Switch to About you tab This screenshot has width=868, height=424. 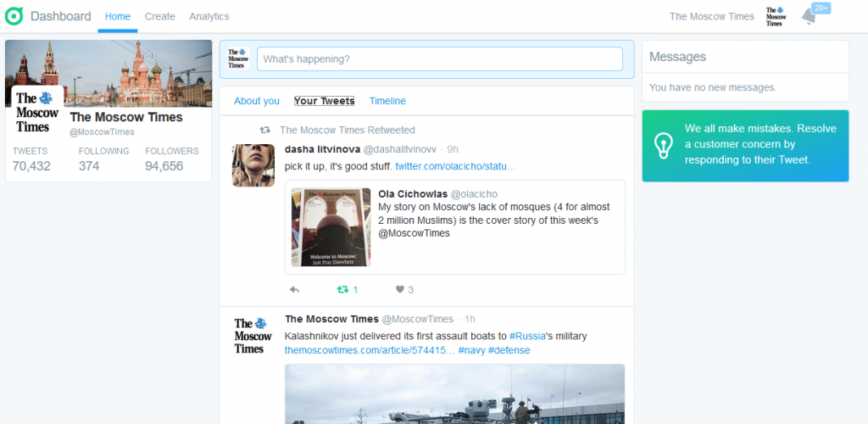click(257, 101)
